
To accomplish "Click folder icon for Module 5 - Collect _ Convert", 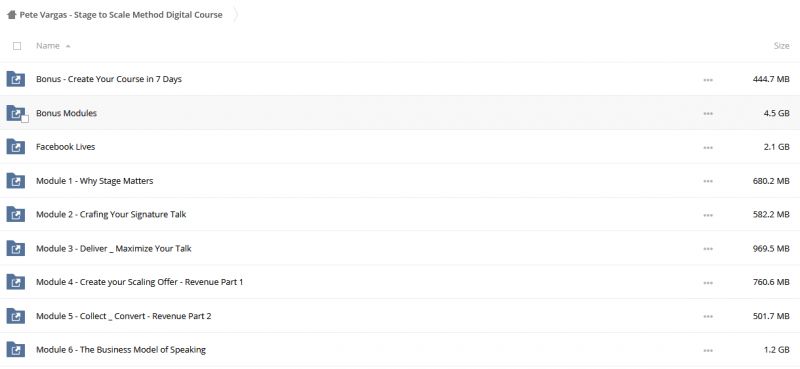I will 16,316.
